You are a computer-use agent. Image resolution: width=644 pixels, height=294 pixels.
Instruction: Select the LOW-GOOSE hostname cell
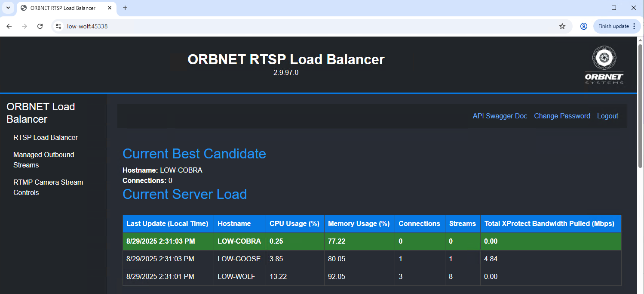tap(239, 259)
